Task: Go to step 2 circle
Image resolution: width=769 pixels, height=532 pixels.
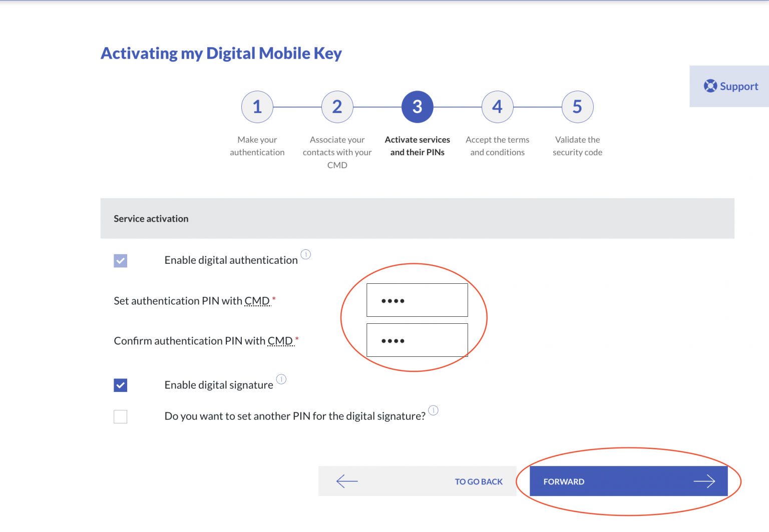Action: click(337, 107)
